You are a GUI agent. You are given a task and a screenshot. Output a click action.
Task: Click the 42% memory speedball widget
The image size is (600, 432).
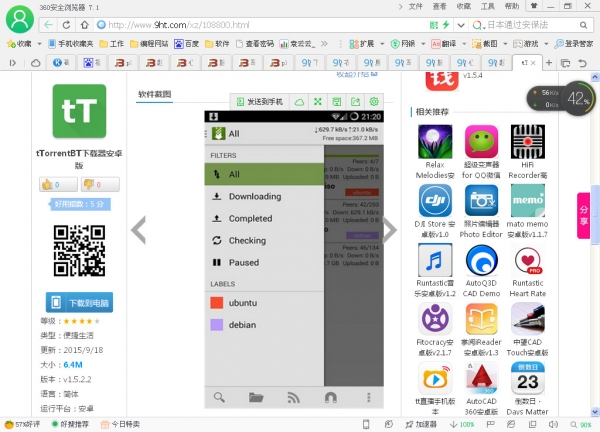point(579,99)
